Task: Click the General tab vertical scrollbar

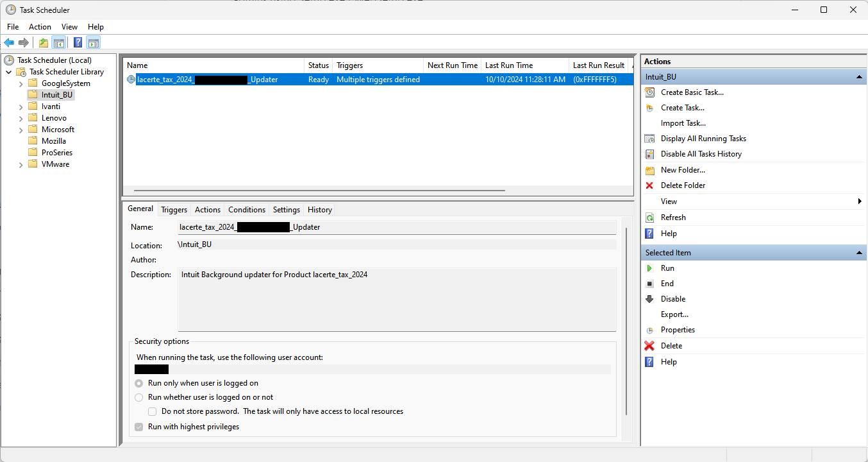Action: (626, 321)
